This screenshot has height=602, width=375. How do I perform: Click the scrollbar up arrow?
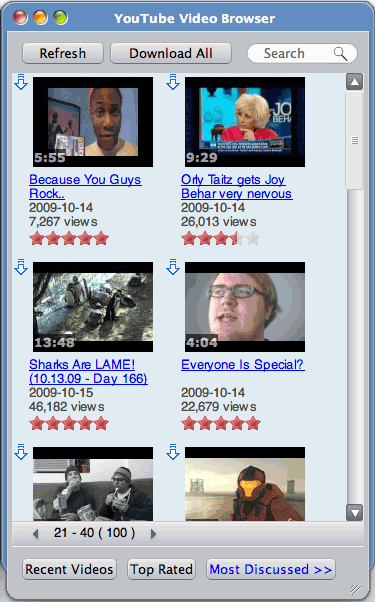coord(355,82)
